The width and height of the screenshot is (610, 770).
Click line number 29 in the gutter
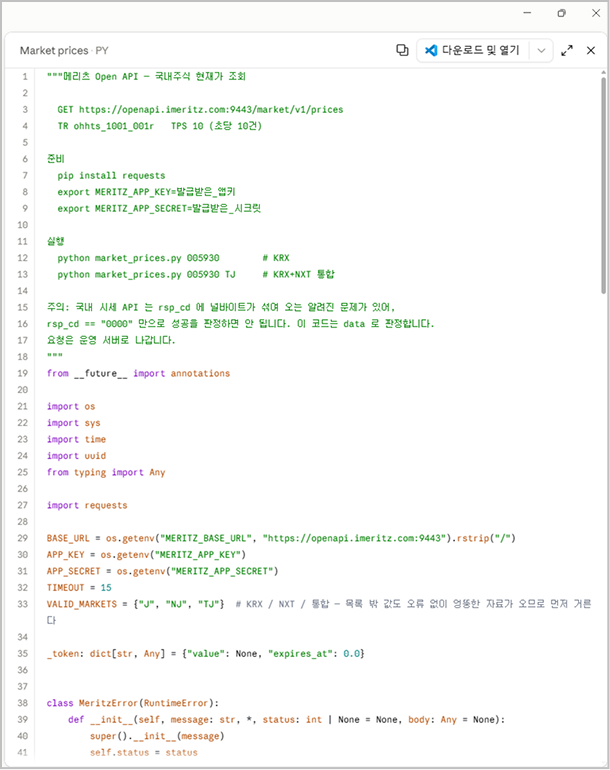pos(23,538)
